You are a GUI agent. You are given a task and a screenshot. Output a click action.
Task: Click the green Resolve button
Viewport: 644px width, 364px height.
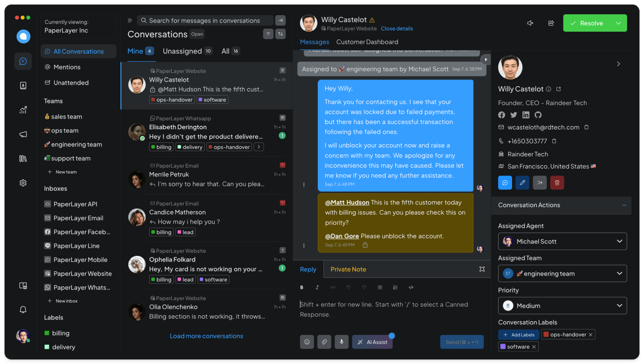tap(587, 23)
